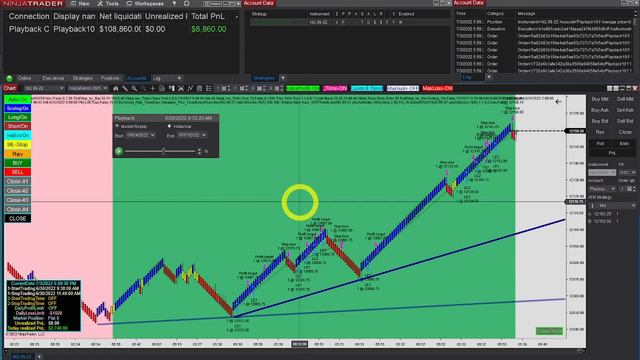The width and height of the screenshot is (640, 360).
Task: Open the Log tab
Action: 157,78
